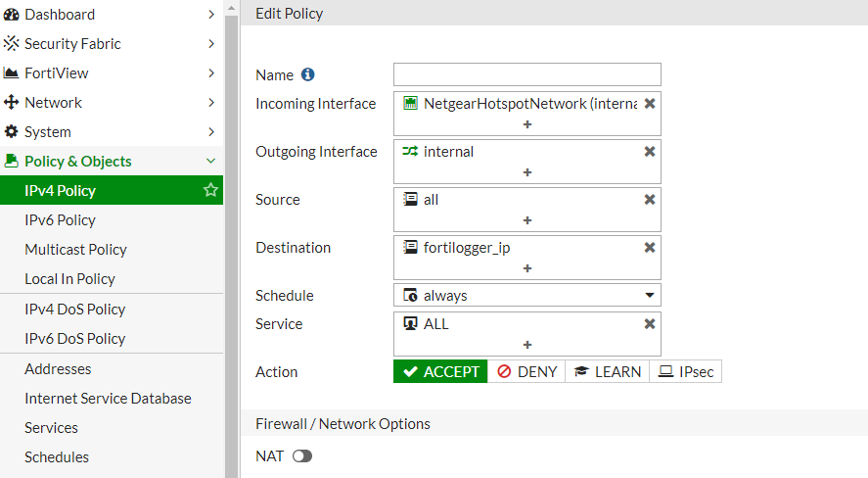Open the Schedule always dropdown
The image size is (868, 478).
coord(527,295)
